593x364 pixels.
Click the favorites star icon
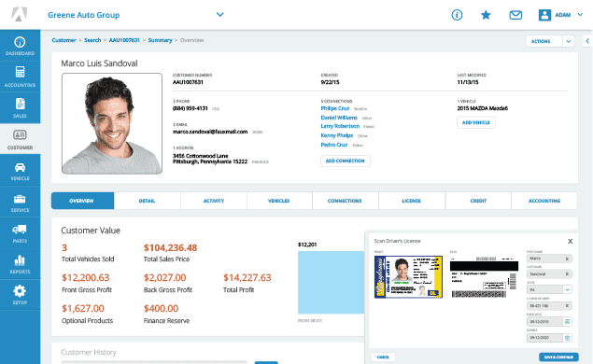(486, 15)
